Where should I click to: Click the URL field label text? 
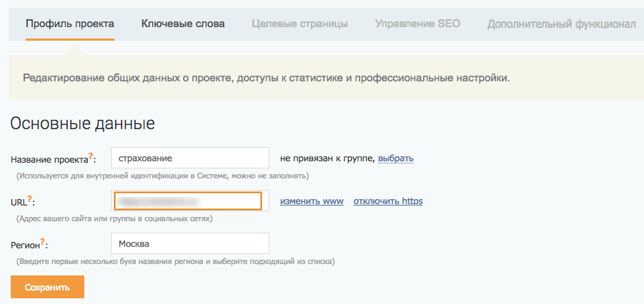(x=19, y=202)
